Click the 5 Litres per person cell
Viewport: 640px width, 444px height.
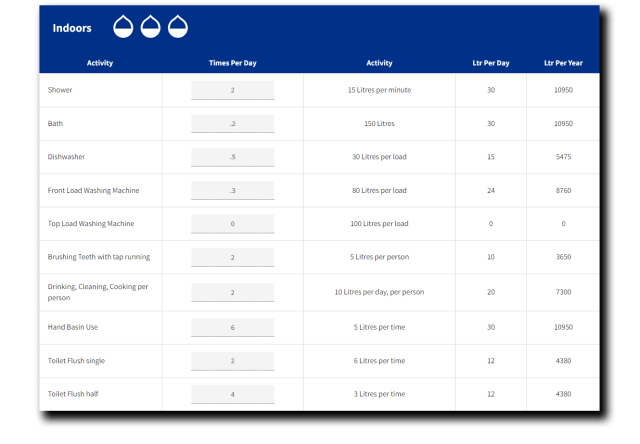coord(380,257)
